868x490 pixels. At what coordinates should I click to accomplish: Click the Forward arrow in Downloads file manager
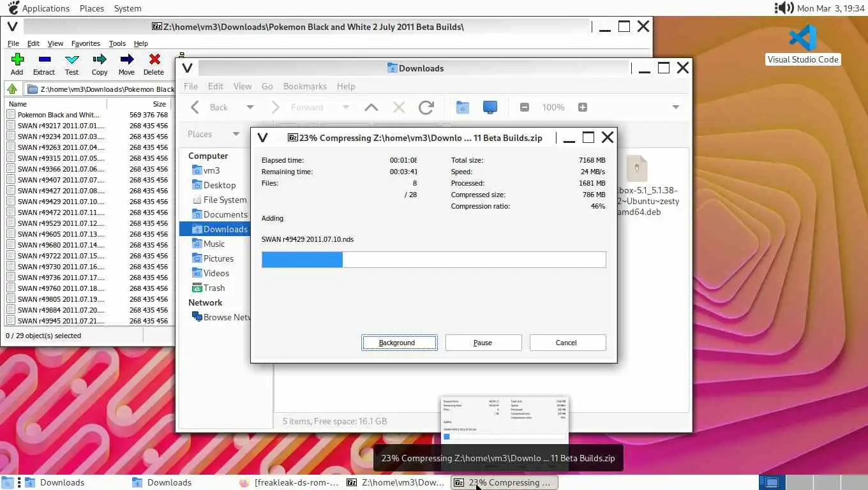(x=276, y=107)
